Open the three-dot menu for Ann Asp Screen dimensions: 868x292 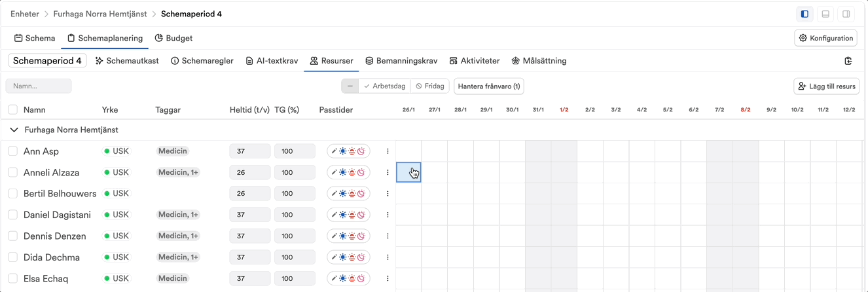click(x=388, y=151)
